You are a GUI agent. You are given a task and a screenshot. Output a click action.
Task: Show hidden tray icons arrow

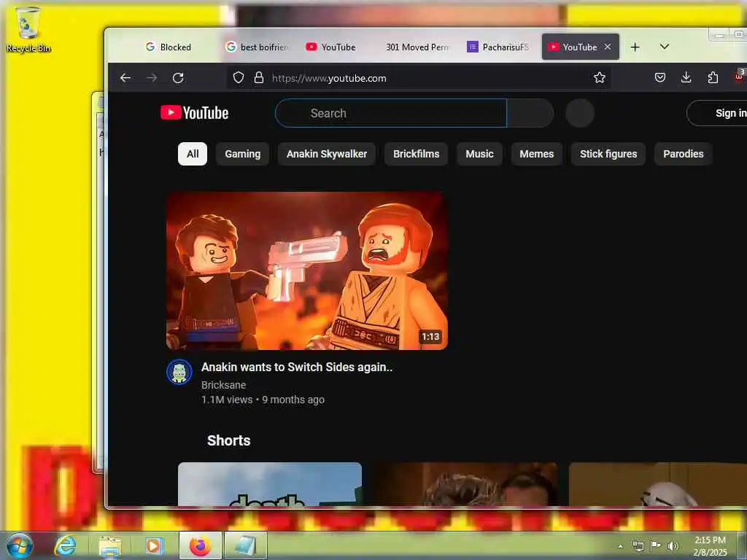[x=620, y=546]
